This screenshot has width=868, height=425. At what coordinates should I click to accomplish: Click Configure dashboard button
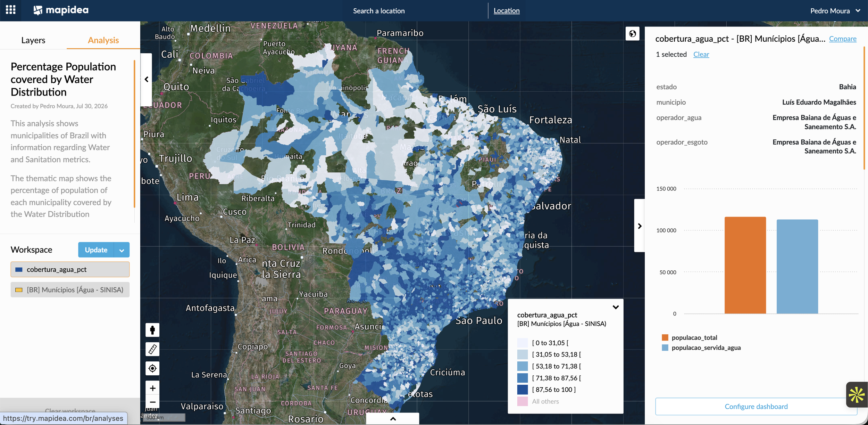(x=756, y=406)
